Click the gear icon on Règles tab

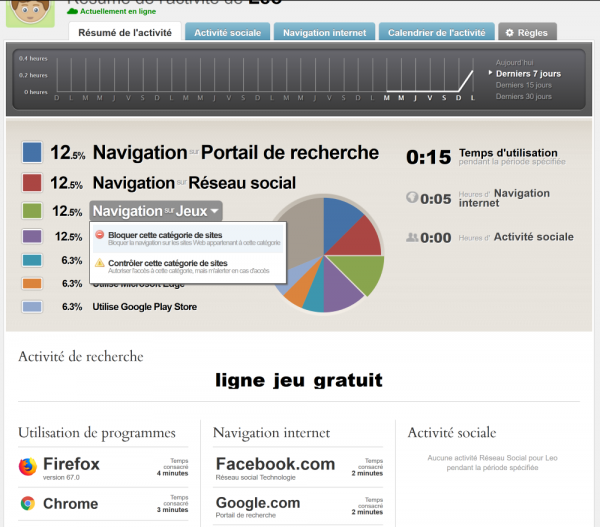pyautogui.click(x=509, y=33)
